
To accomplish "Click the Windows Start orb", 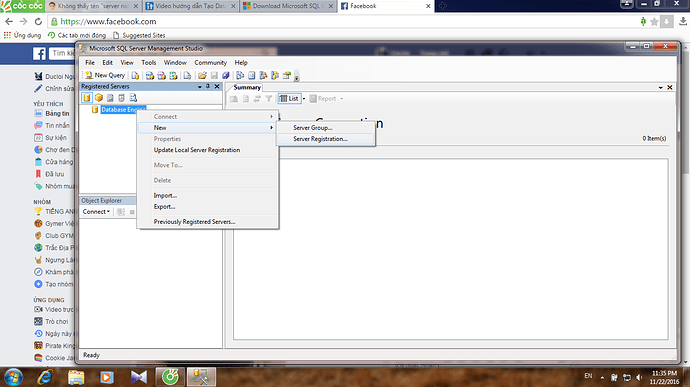I will [13, 377].
